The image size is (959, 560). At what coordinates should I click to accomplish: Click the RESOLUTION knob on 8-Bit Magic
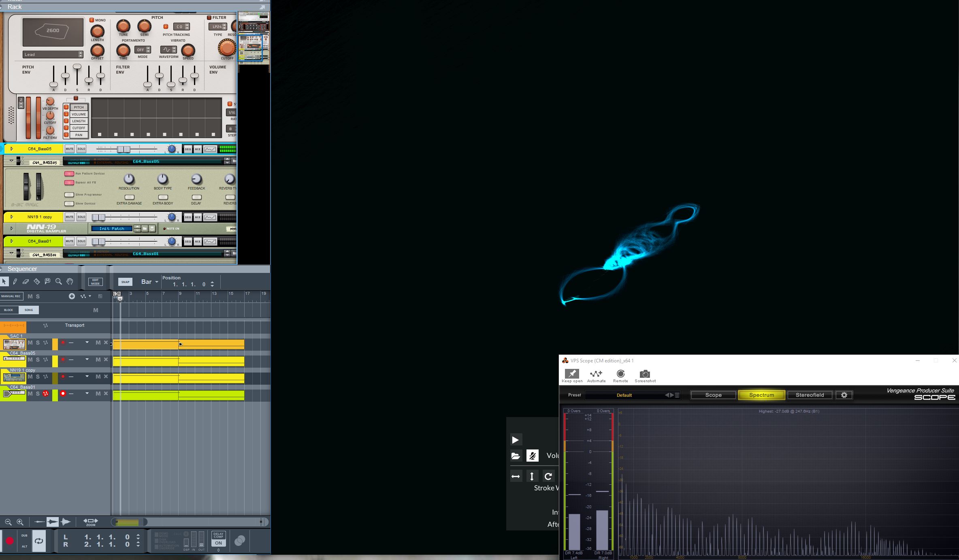(129, 179)
